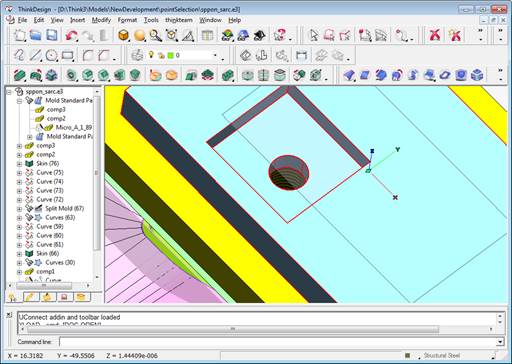The height and width of the screenshot is (364, 512).
Task: Click the triangle measure tool icon
Action: 188,35
